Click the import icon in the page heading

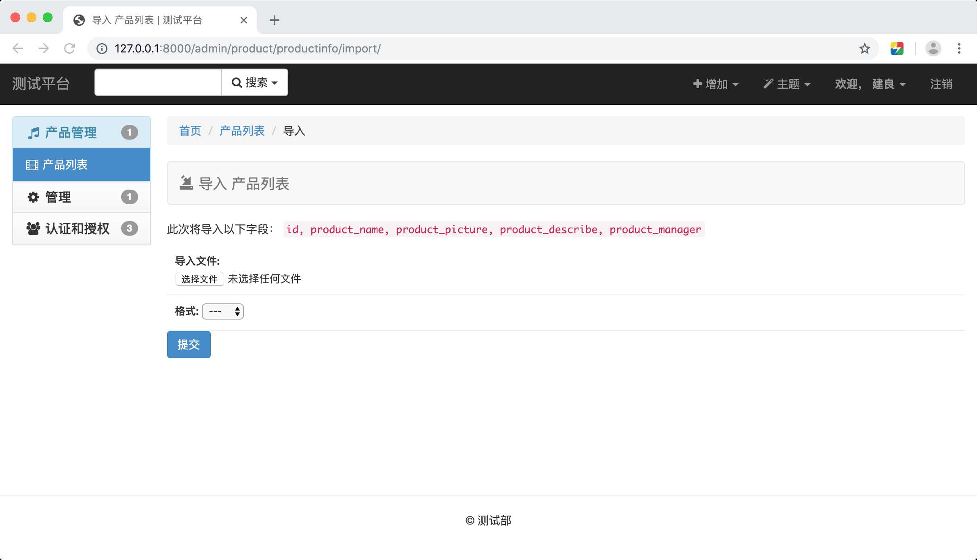click(x=186, y=183)
